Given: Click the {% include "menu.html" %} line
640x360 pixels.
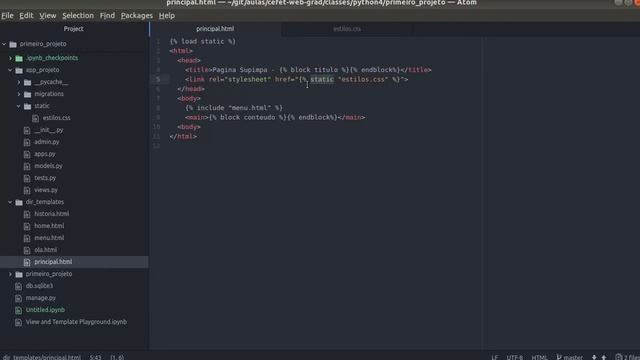Looking at the screenshot, I should point(234,108).
